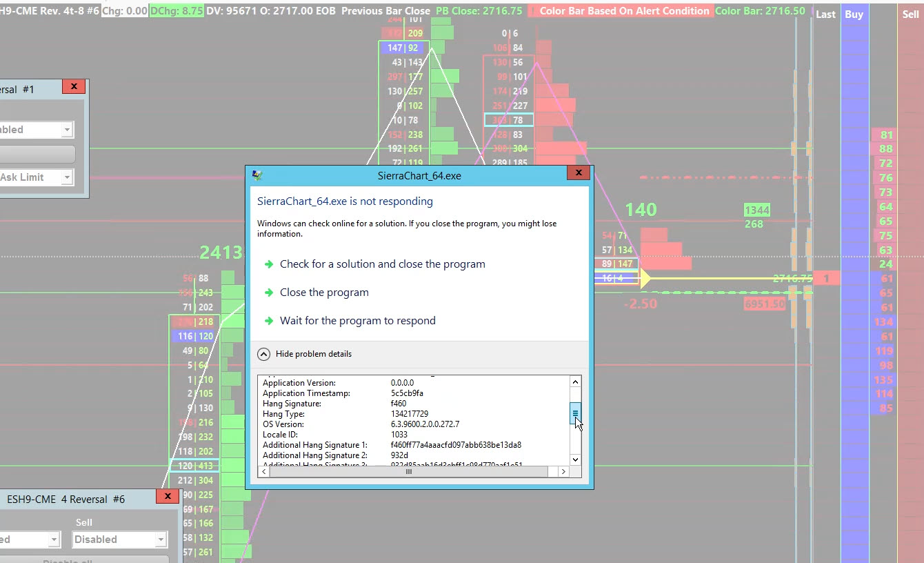Image resolution: width=924 pixels, height=563 pixels.
Task: Click the green 1344 label box
Action: [x=757, y=210]
